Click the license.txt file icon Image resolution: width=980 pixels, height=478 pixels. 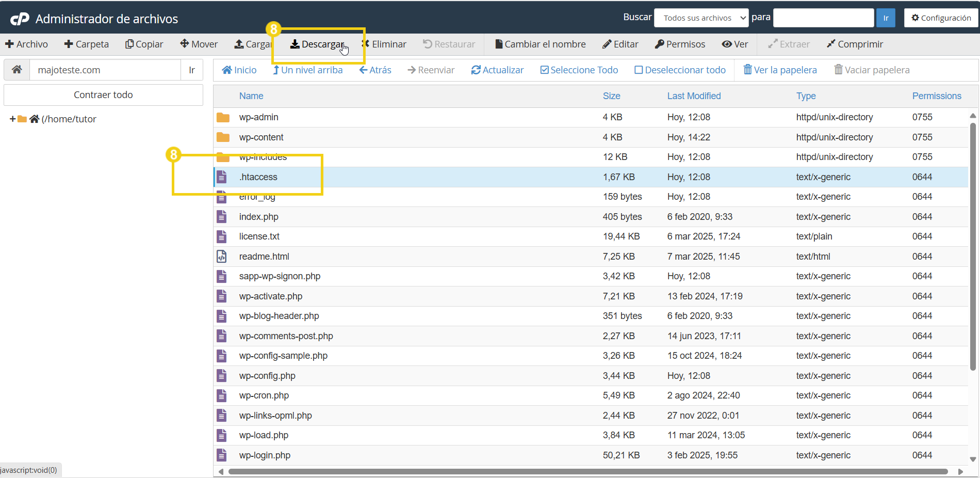(x=222, y=236)
